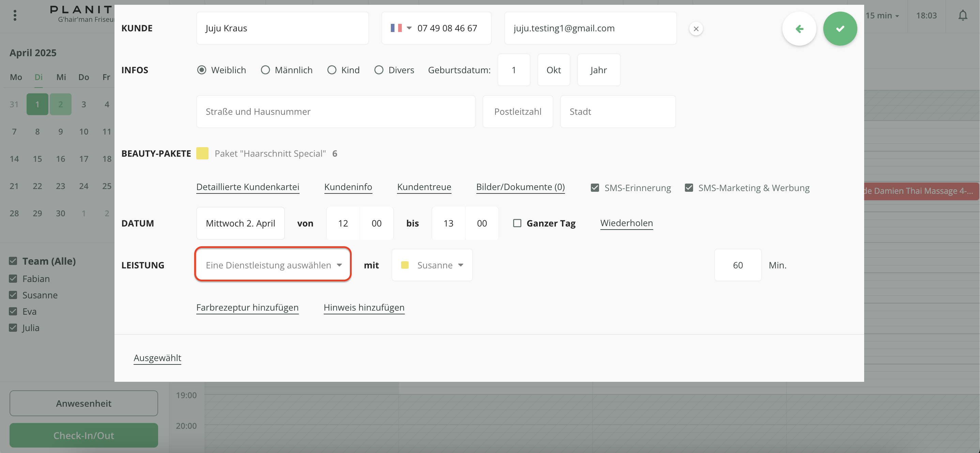The width and height of the screenshot is (980, 453).
Task: Open the three-dot menu at top left
Action: pyautogui.click(x=15, y=16)
